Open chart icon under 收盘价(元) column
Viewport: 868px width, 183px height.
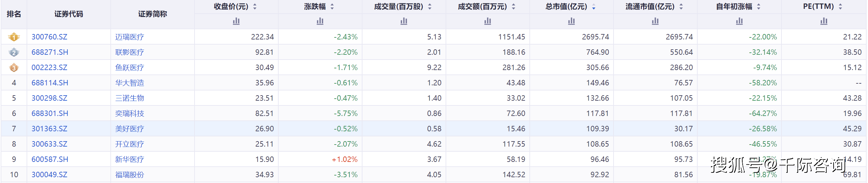[x=236, y=21]
